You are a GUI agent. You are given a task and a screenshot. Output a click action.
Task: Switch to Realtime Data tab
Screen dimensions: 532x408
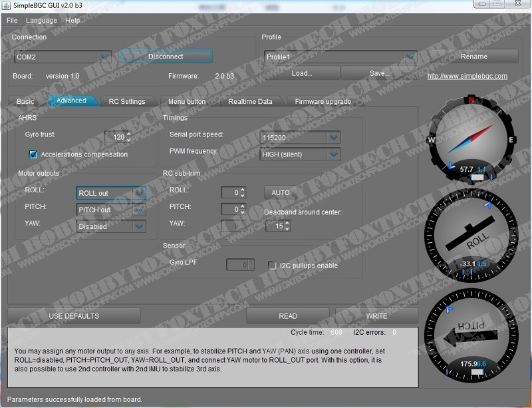pos(251,101)
